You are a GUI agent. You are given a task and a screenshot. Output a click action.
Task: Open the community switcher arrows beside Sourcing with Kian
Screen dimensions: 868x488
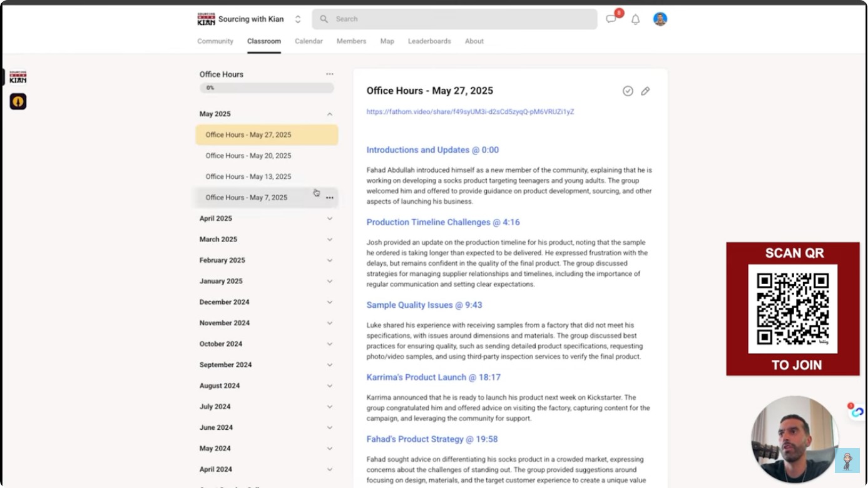pos(298,19)
